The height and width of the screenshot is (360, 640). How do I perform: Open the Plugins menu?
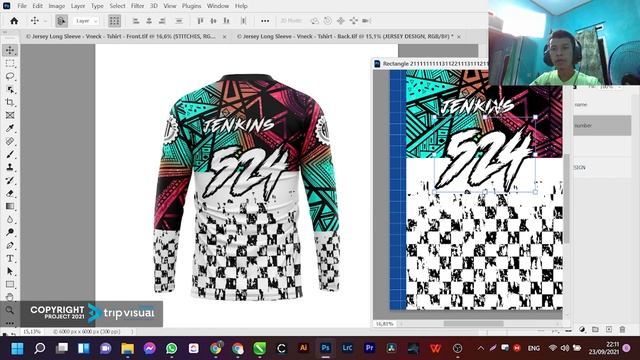click(x=191, y=6)
